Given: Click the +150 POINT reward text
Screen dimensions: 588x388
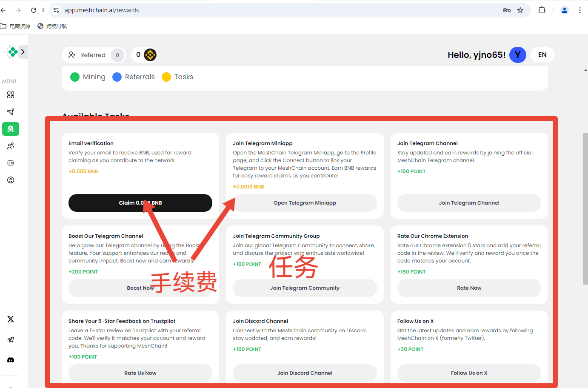Looking at the screenshot, I should click(411, 272).
